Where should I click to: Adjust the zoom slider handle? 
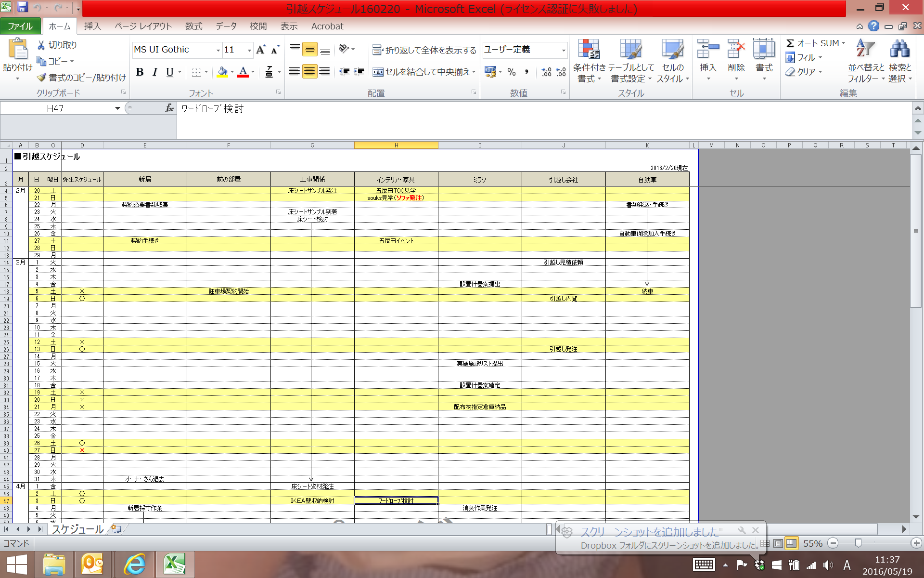coord(858,543)
